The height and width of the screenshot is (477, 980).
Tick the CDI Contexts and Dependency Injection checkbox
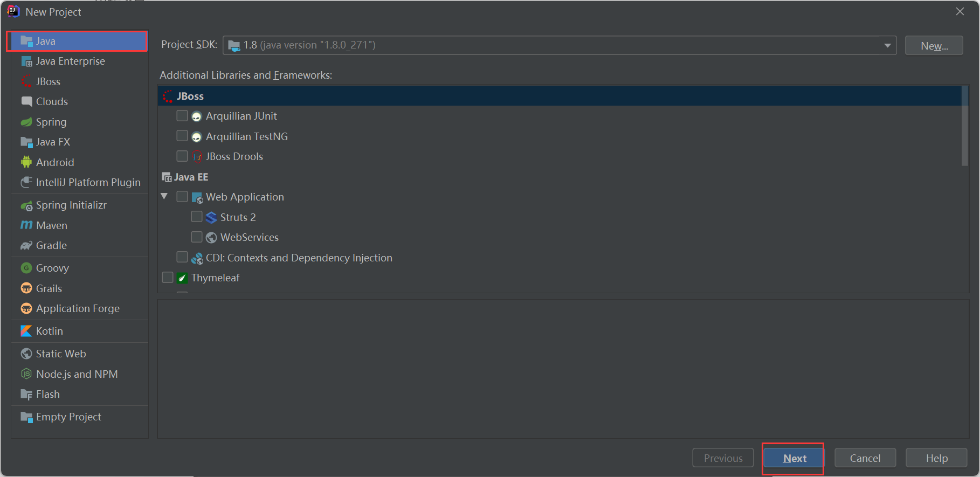pyautogui.click(x=182, y=257)
